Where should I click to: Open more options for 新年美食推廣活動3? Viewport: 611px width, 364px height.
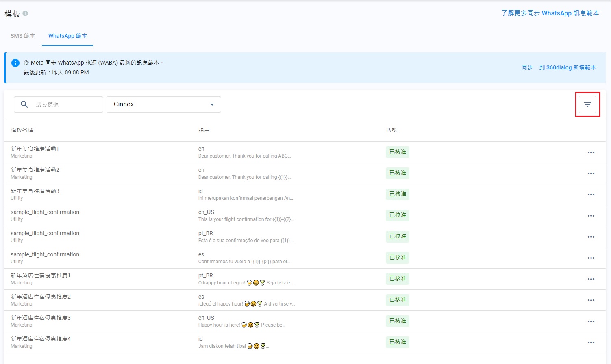click(x=591, y=195)
